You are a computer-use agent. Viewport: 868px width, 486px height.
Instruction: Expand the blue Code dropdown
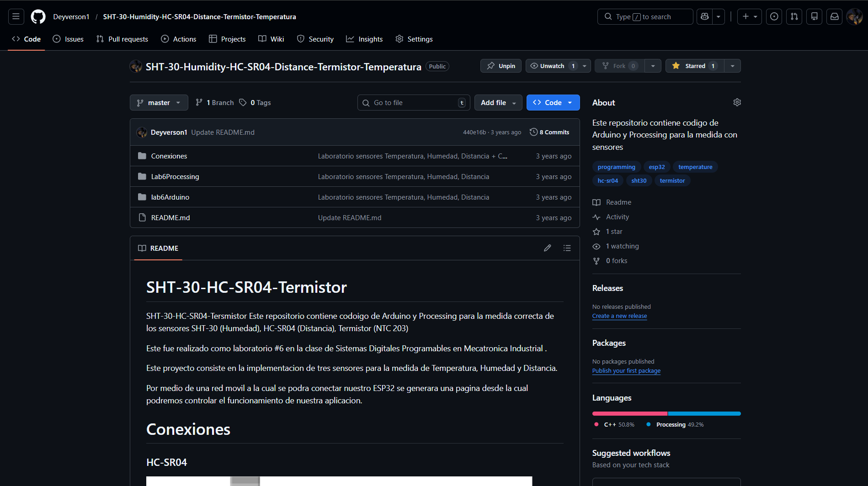[x=553, y=103]
